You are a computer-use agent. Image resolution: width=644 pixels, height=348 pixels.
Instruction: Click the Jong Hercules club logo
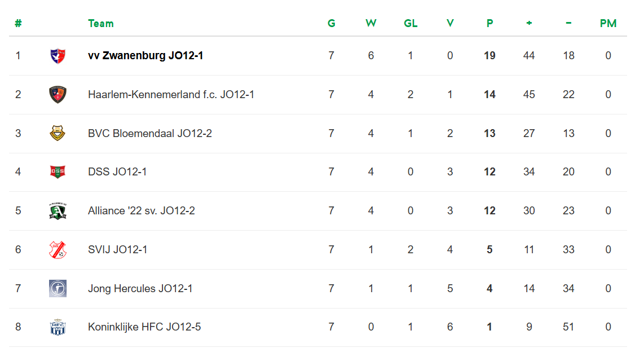click(x=58, y=289)
